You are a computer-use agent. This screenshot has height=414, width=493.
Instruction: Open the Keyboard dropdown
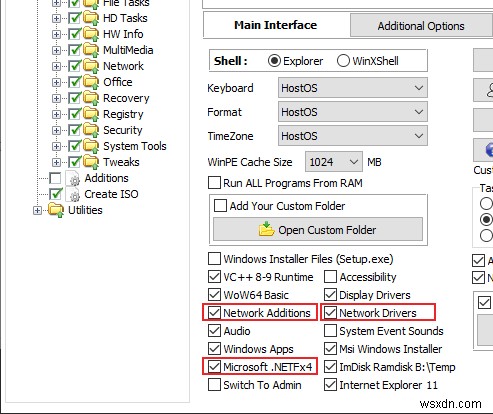coord(353,88)
